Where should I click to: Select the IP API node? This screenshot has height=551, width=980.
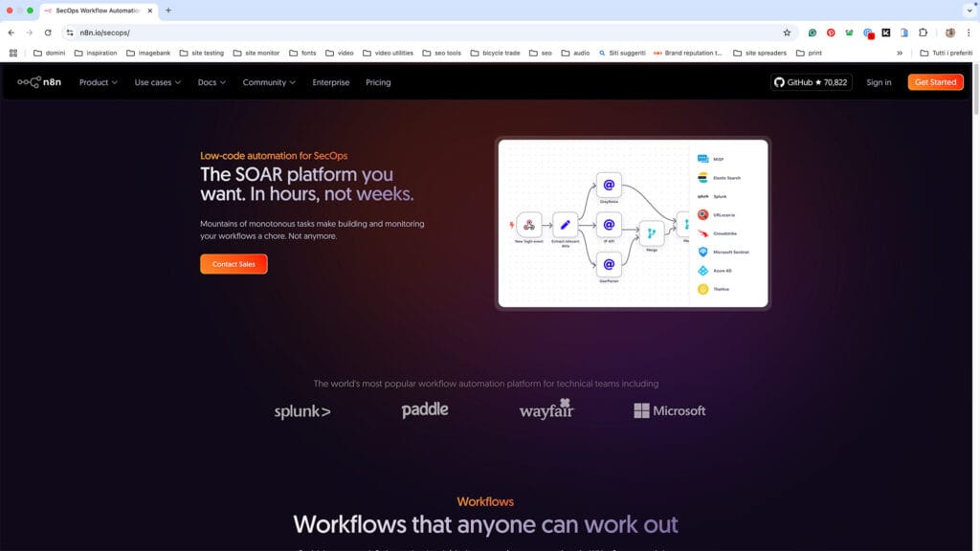point(610,224)
